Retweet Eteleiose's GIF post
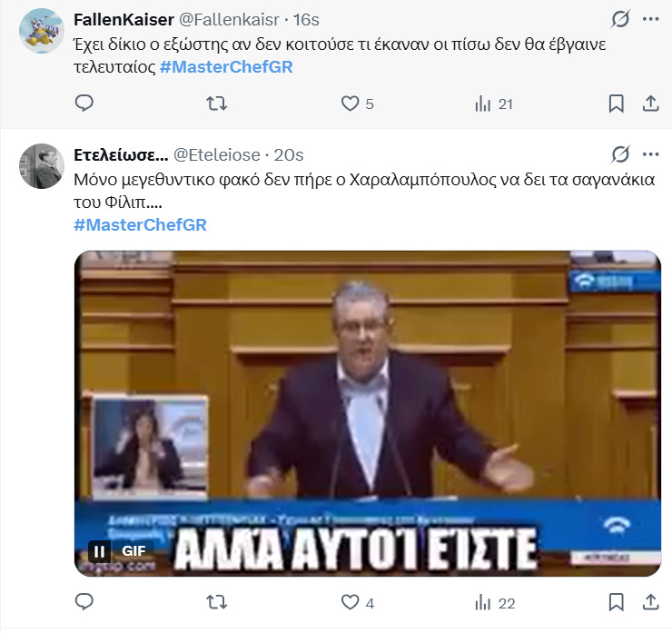 coord(216,602)
